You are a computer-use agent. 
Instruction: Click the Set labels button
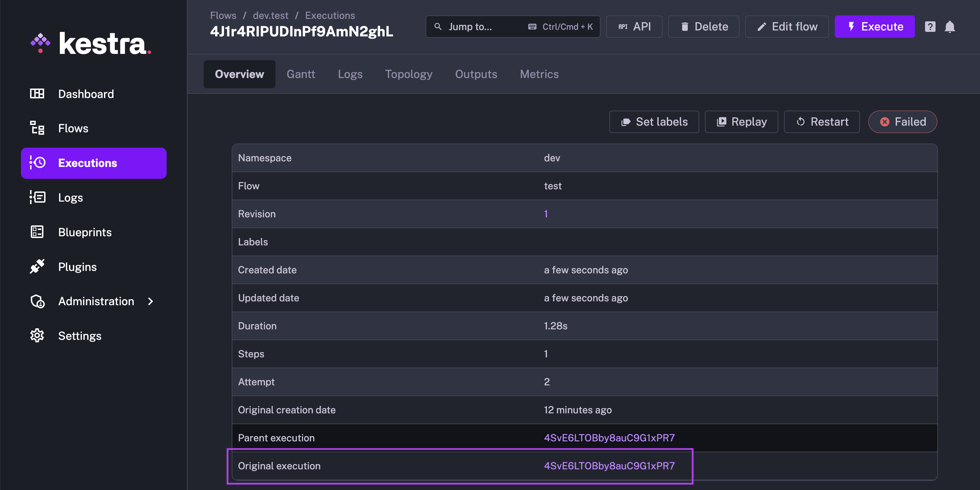pyautogui.click(x=654, y=122)
